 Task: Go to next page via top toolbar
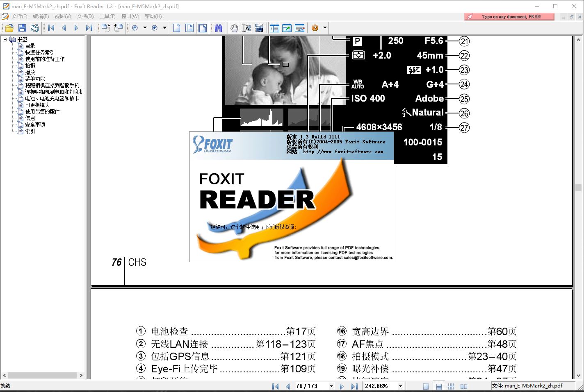76,28
